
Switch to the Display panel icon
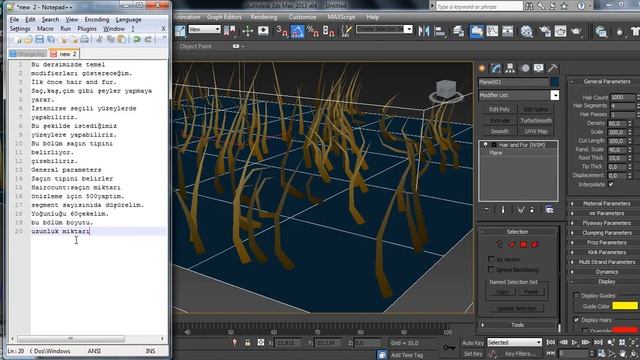(538, 68)
